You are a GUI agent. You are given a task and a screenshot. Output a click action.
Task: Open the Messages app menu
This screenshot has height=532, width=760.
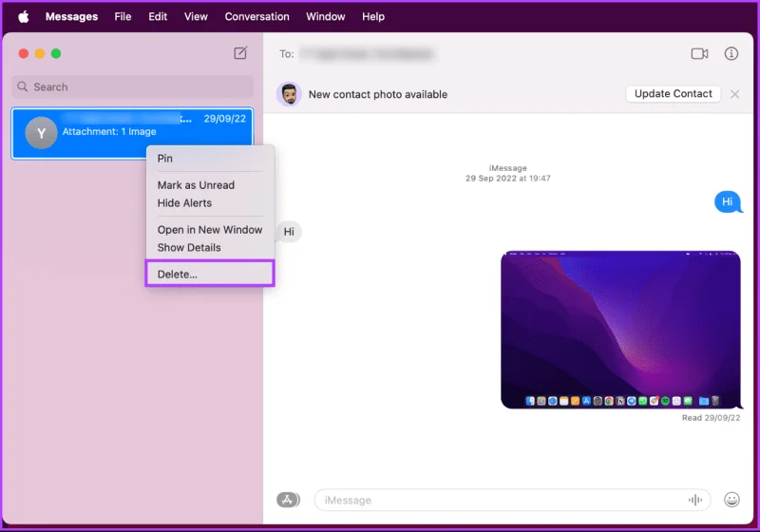[x=72, y=16]
